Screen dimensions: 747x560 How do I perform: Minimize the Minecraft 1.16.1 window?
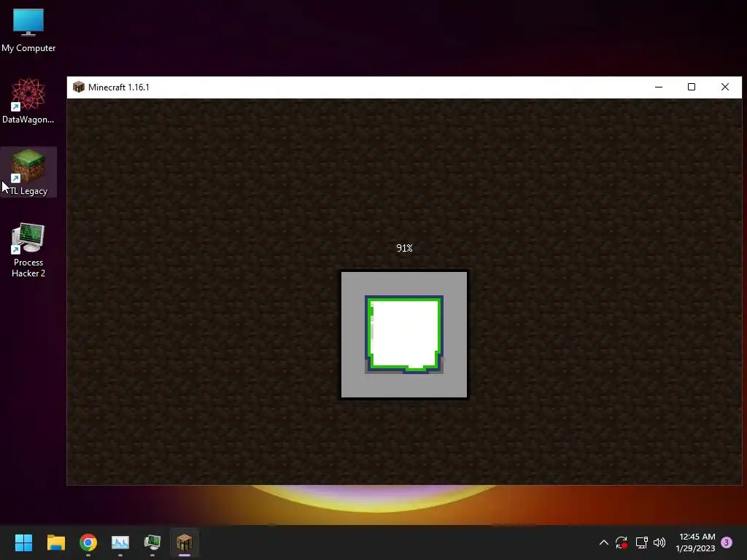(x=659, y=87)
